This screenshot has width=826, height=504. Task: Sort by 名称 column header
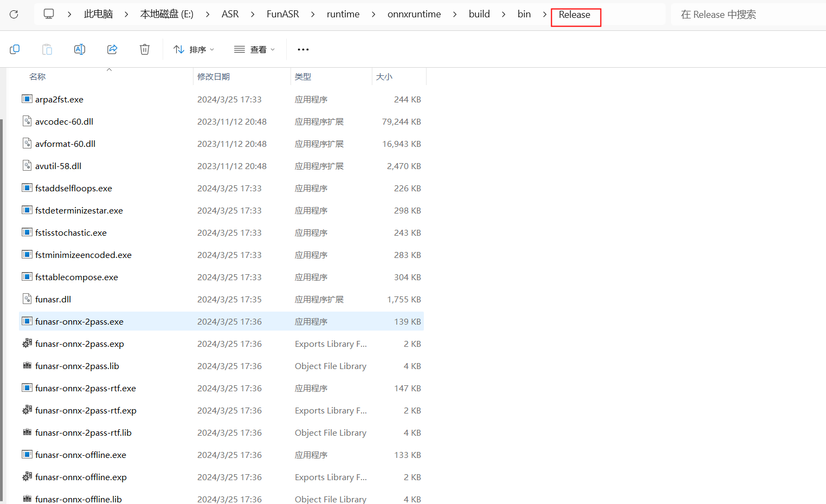tap(37, 76)
